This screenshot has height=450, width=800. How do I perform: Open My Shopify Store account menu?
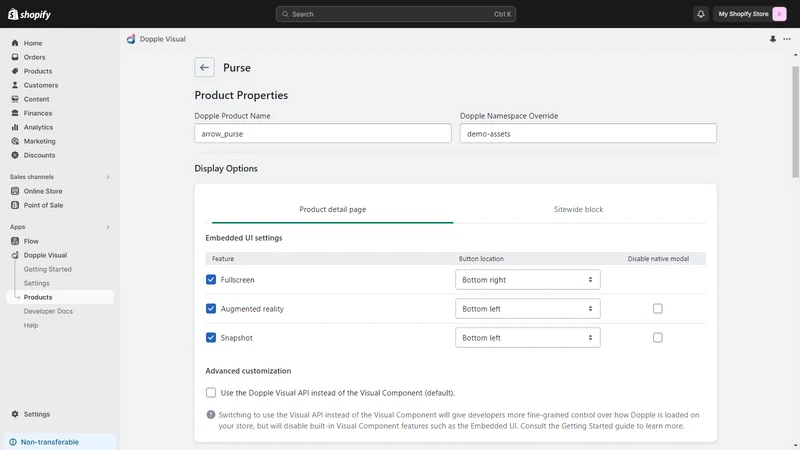coord(751,14)
